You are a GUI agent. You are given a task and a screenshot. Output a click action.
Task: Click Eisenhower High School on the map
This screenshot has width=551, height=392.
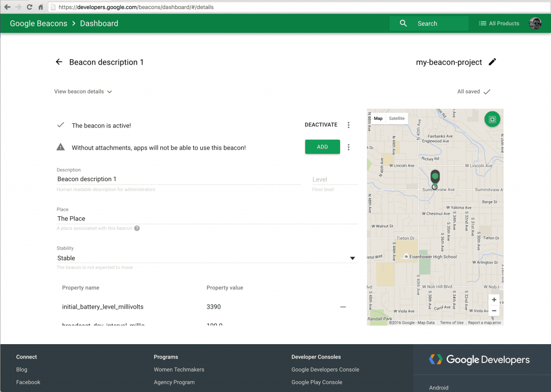(431, 257)
